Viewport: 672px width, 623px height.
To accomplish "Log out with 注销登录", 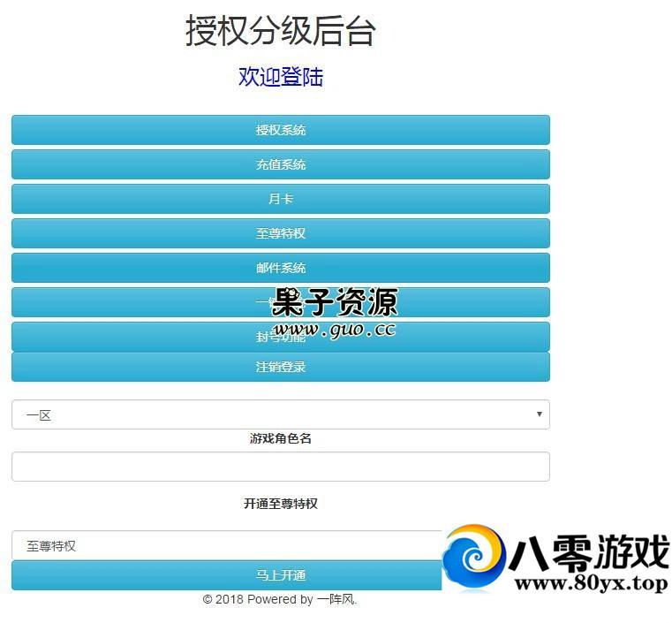I will click(280, 367).
